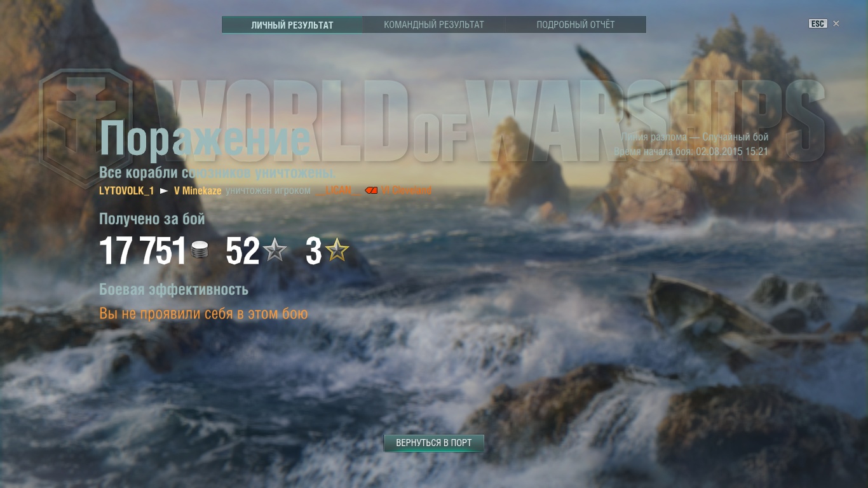Click the experience value 52
This screenshot has width=868, height=488.
pos(243,251)
